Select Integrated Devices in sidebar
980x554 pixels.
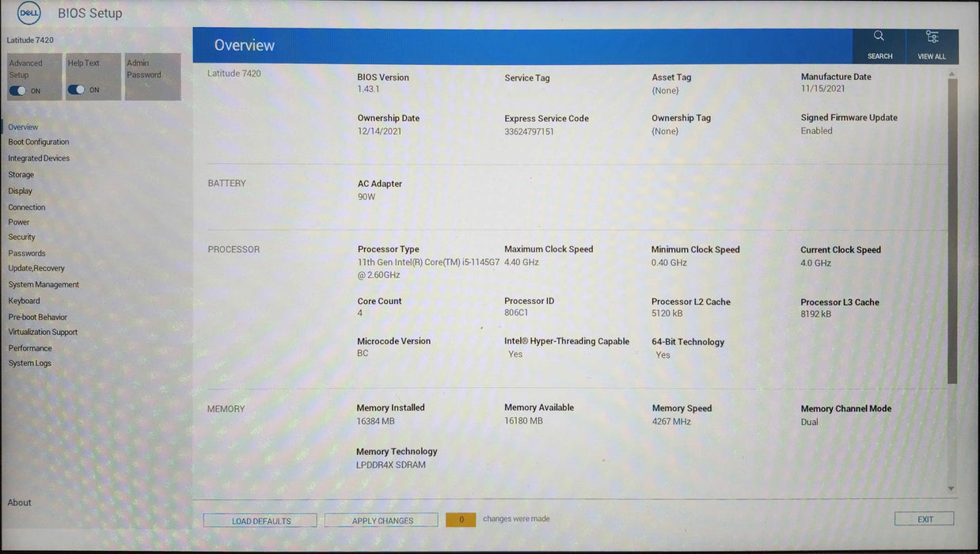(x=39, y=158)
